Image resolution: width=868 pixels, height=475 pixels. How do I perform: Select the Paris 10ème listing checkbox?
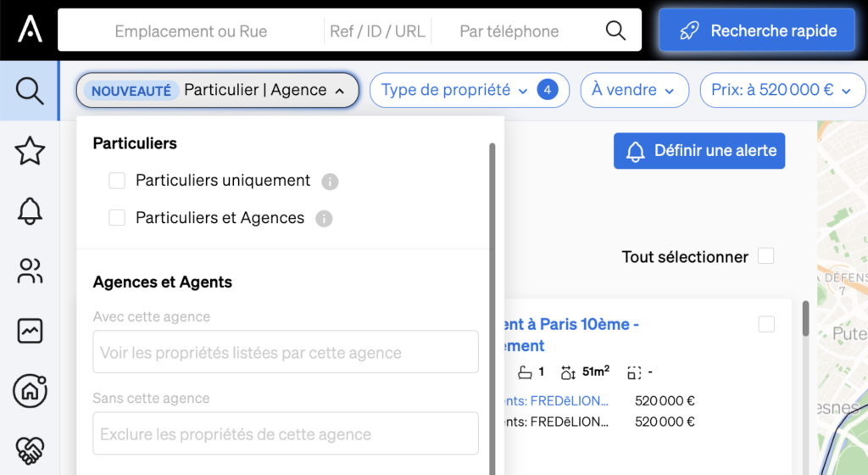click(x=766, y=324)
